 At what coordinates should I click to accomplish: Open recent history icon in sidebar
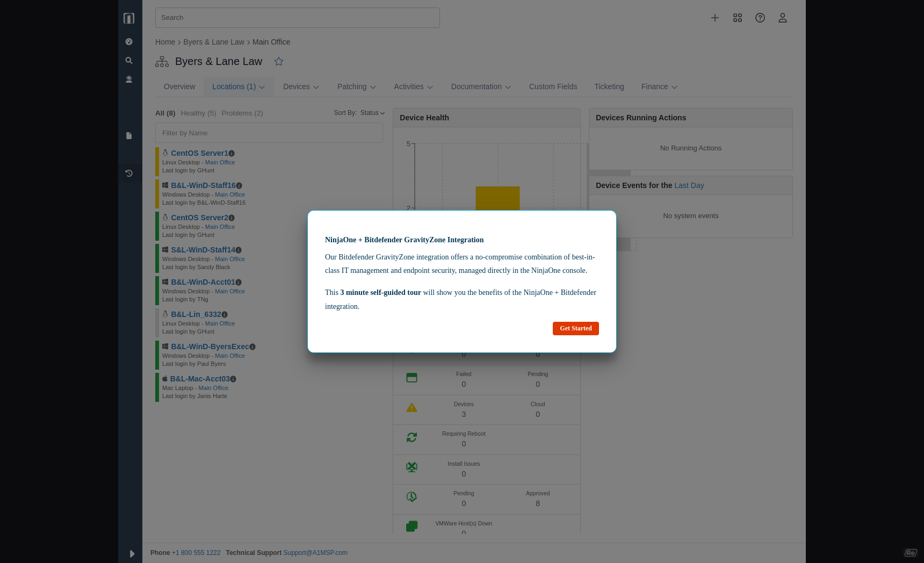tap(129, 173)
